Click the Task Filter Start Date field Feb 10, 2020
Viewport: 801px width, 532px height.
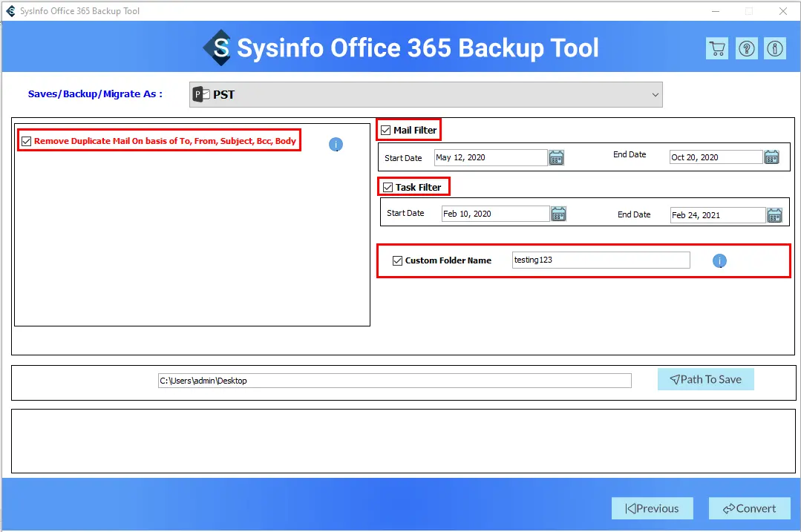pos(495,214)
